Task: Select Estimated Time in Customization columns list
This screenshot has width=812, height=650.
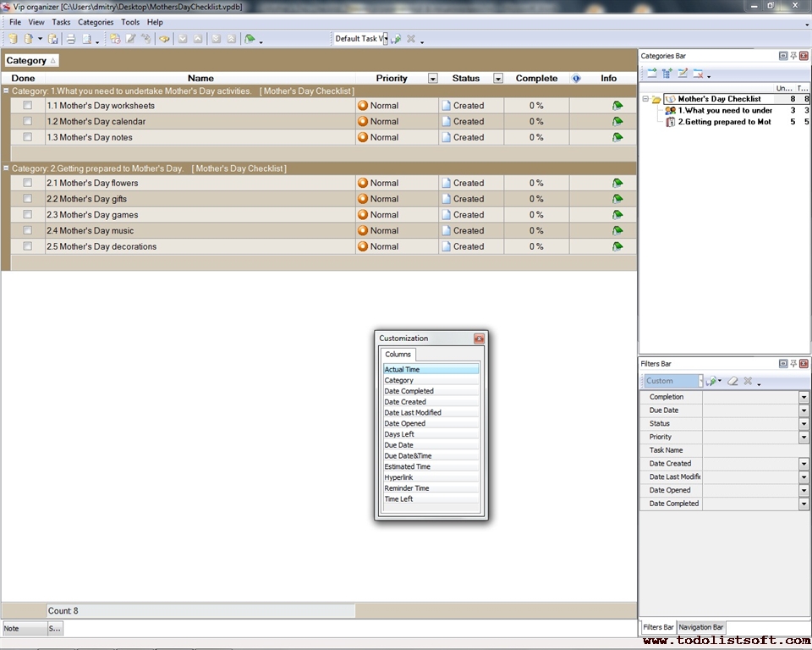Action: [x=407, y=466]
